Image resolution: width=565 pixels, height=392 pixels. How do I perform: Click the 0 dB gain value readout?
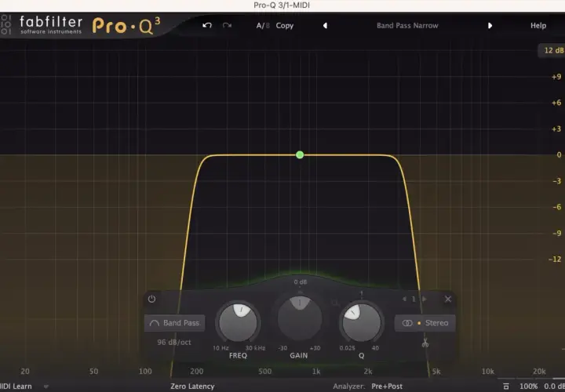pyautogui.click(x=301, y=282)
